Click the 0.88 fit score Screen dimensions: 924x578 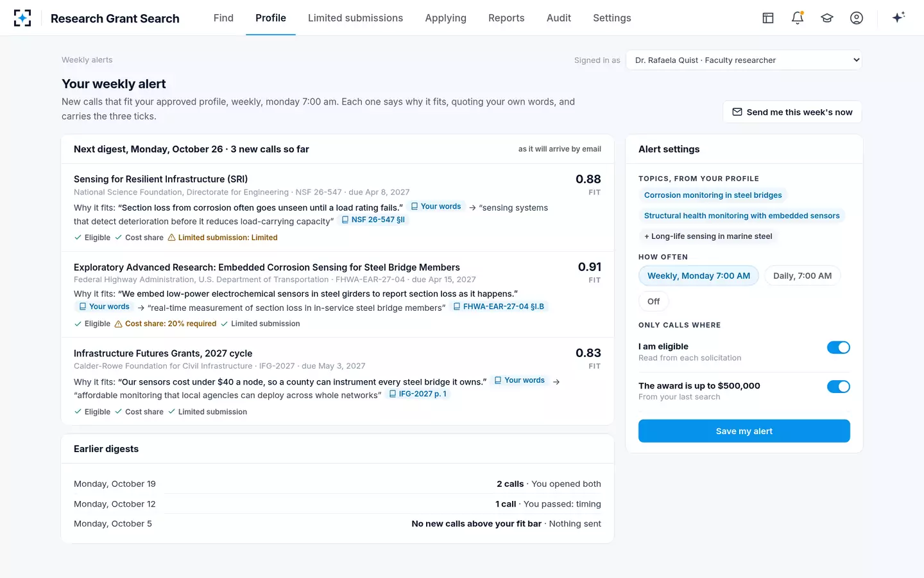point(588,179)
